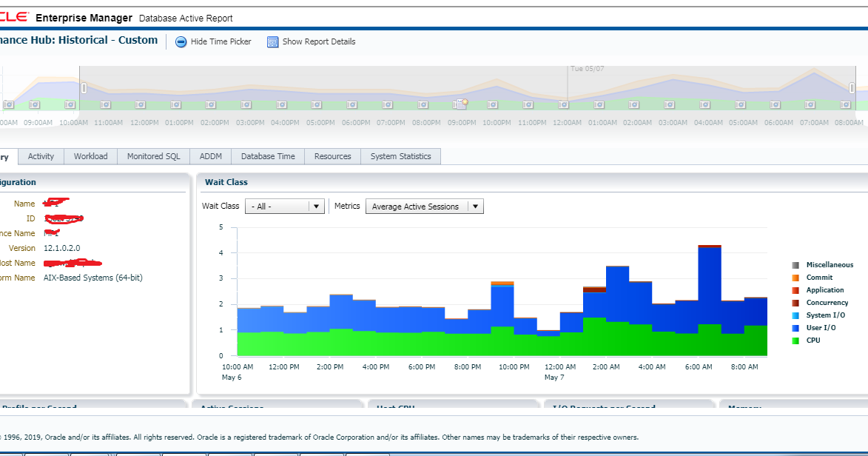Switch to the Activity tab

point(41,156)
